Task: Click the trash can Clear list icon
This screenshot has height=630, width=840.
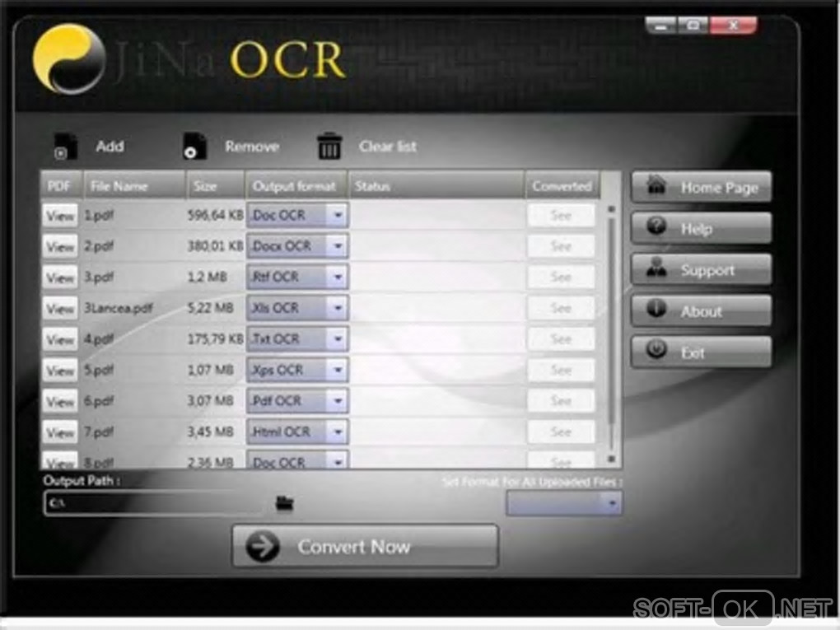Action: coord(329,147)
